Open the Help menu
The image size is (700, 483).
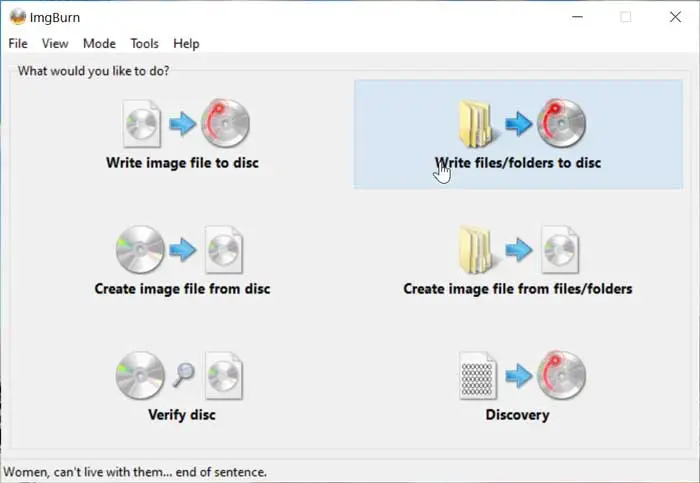[186, 44]
